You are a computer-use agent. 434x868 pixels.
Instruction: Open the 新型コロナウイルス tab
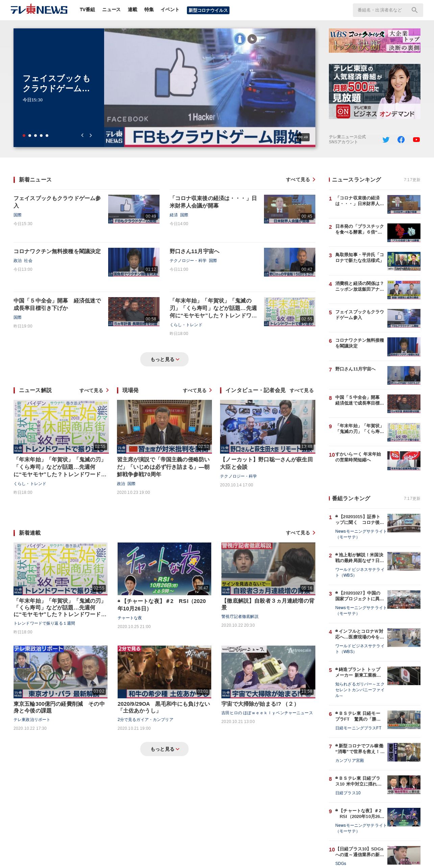(208, 10)
